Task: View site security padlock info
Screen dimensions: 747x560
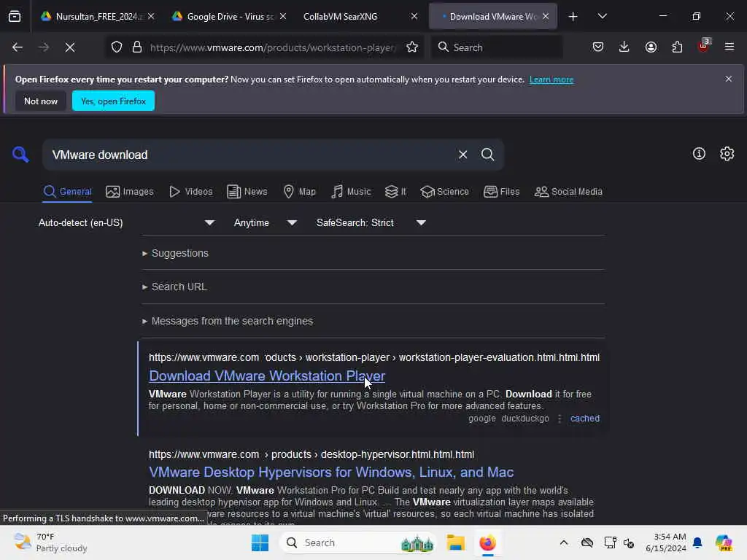Action: point(137,47)
